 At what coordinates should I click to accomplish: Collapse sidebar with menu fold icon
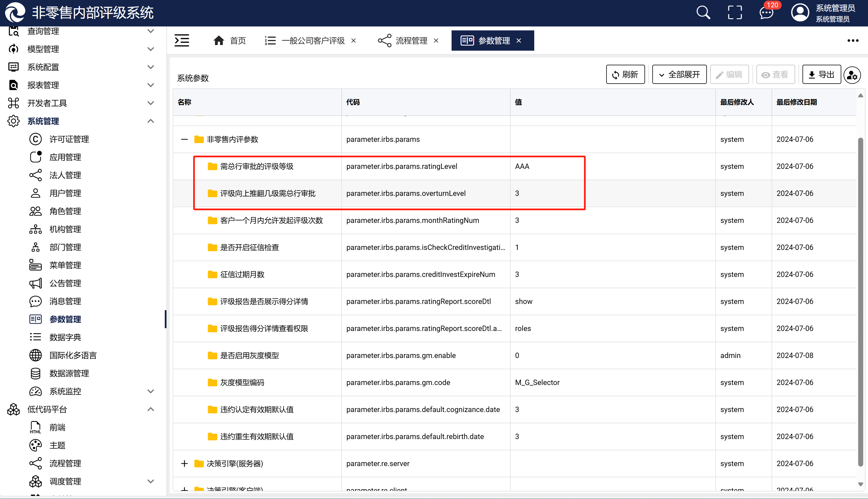pyautogui.click(x=182, y=41)
